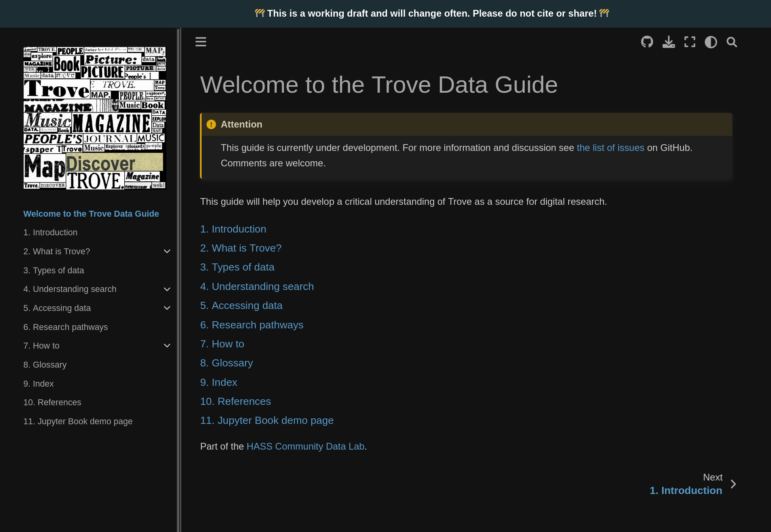
Task: Click the Trove collage logo image
Action: click(95, 118)
